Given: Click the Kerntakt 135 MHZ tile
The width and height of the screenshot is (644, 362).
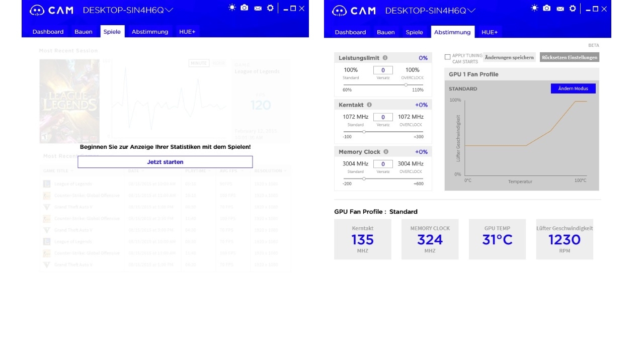Looking at the screenshot, I should pos(363,239).
